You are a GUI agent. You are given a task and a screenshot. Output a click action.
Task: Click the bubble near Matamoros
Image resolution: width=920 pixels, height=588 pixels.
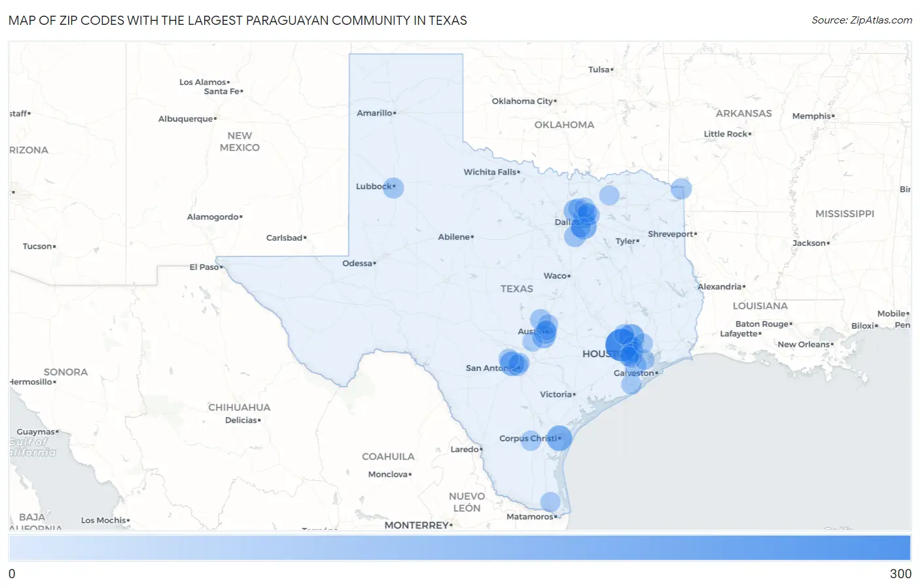coord(550,502)
